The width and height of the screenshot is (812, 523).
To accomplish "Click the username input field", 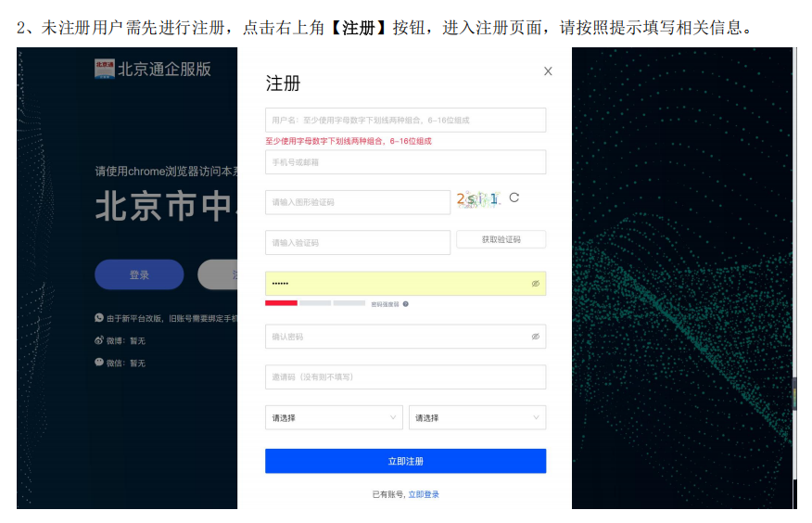I will pos(405,121).
